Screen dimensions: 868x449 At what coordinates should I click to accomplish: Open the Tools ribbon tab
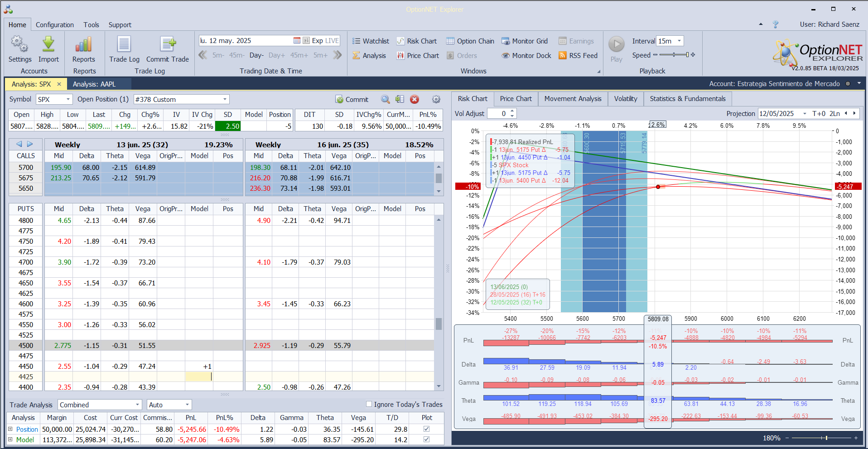(x=91, y=25)
